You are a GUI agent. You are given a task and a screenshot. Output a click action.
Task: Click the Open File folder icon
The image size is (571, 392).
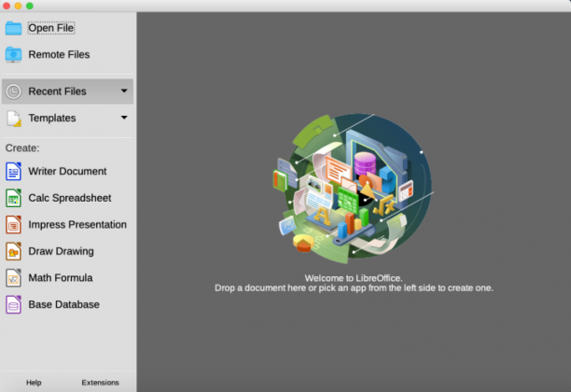coord(13,28)
